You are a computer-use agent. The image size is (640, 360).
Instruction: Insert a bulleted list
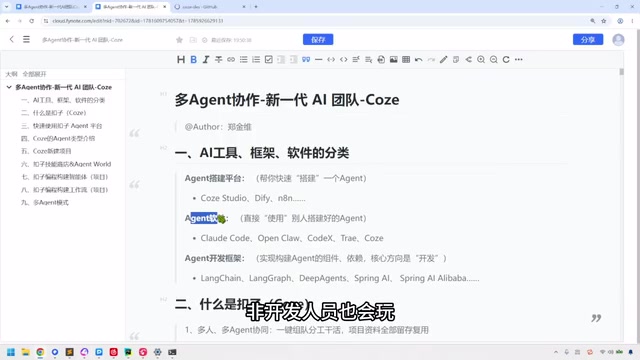[x=244, y=60]
